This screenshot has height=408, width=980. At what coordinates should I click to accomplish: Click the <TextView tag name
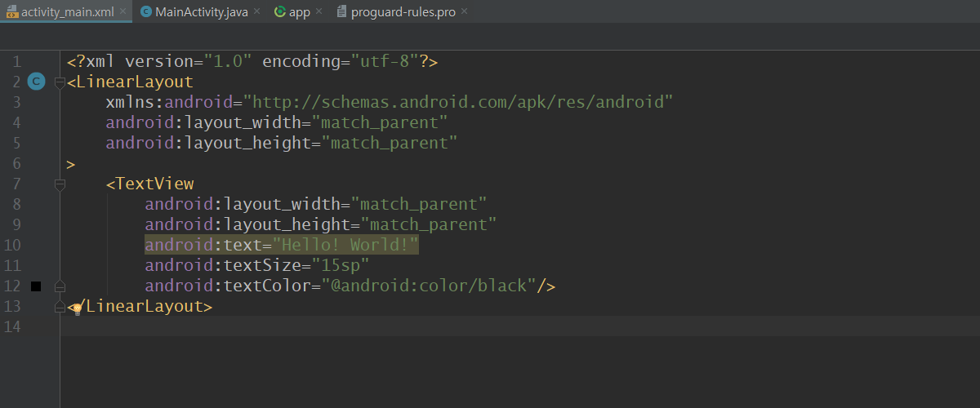[149, 184]
